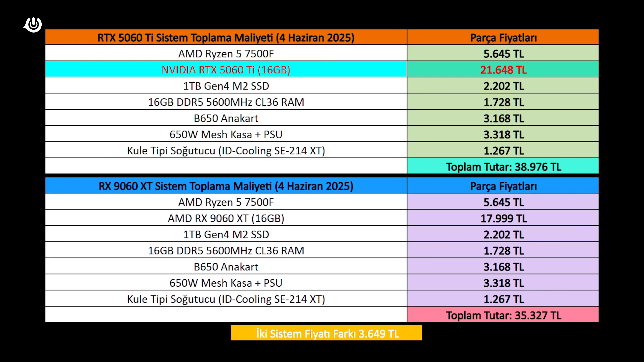The image size is (644, 362).
Task: Select 'B650 Anakart' in RX 9060 XT table
Action: tap(226, 266)
